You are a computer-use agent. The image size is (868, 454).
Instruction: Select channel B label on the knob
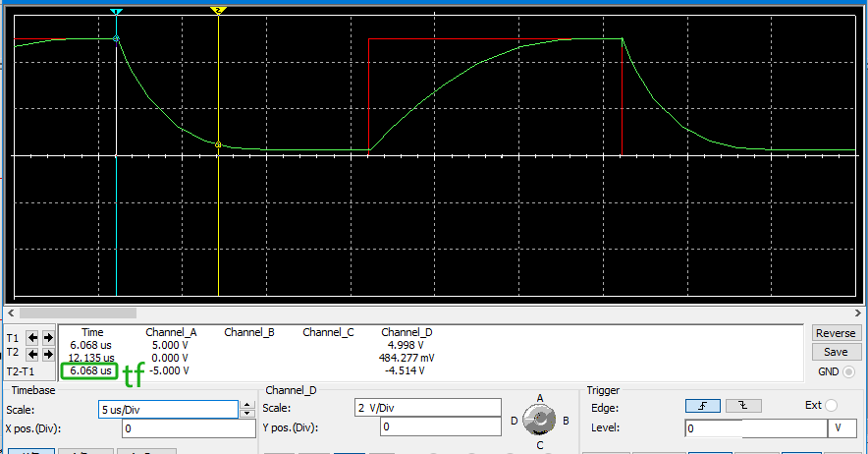566,421
